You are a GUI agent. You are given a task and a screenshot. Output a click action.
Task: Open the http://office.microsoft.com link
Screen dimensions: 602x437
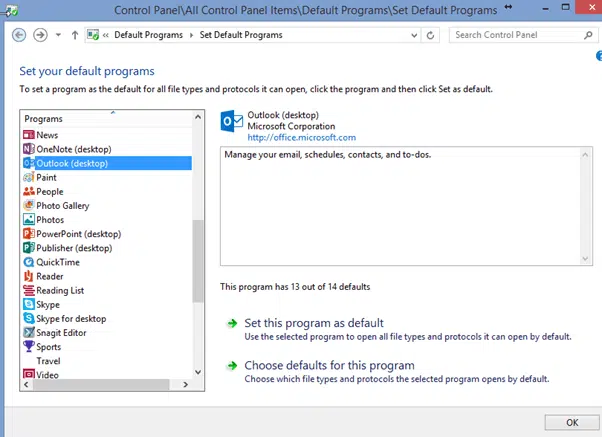301,137
